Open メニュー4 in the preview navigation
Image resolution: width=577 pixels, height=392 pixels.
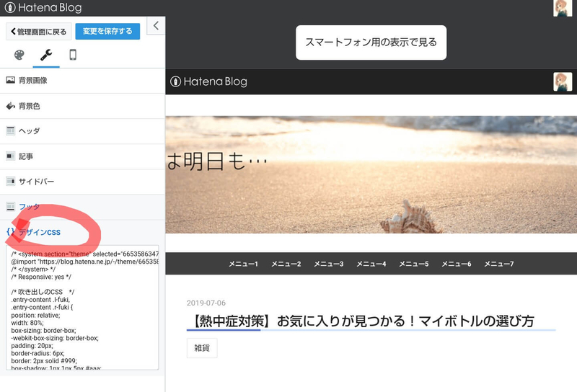371,264
